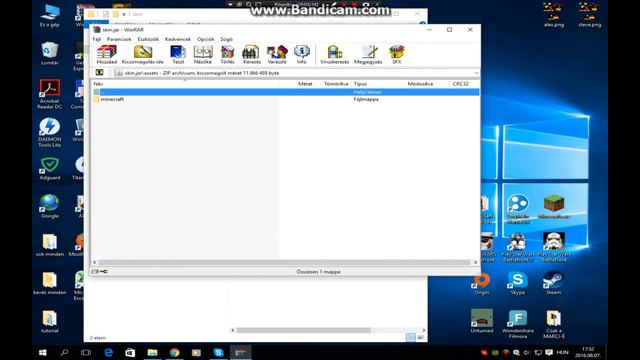This screenshot has height=360, width=640.
Task: Open the tutorial folder on desktop
Action: tap(50, 322)
